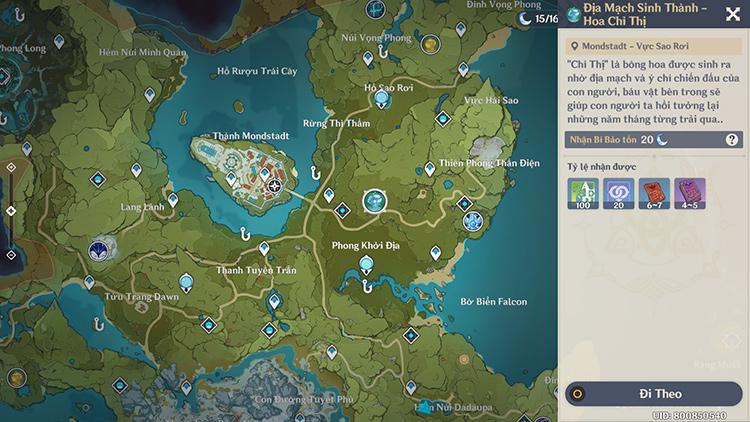Select waypoint just above Thanh Tuyền Trấn
Image resolution: width=750 pixels, height=422 pixels.
tap(264, 248)
